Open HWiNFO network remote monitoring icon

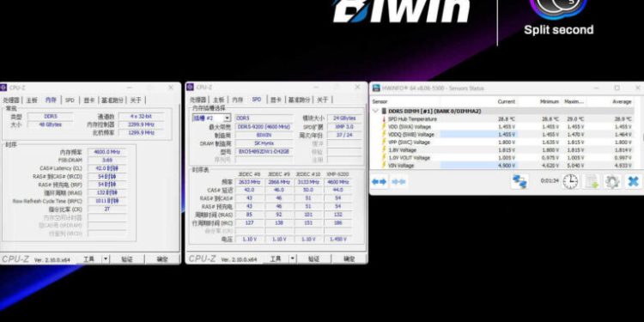pos(519,181)
